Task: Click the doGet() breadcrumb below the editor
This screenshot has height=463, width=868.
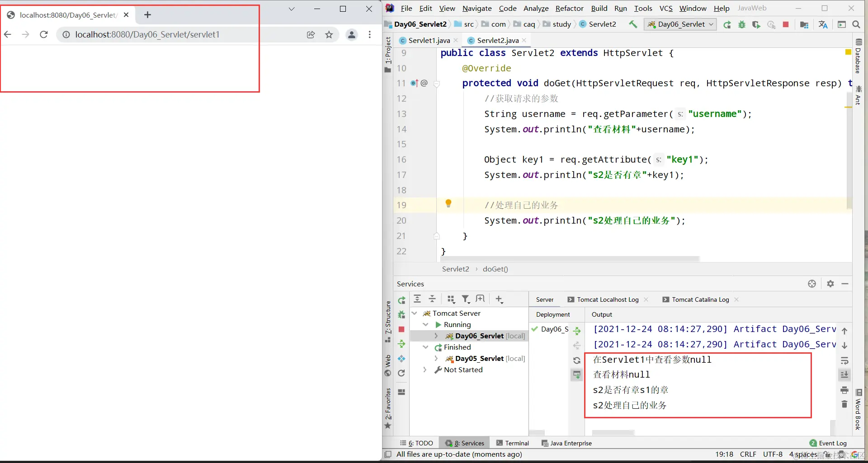Action: 495,269
